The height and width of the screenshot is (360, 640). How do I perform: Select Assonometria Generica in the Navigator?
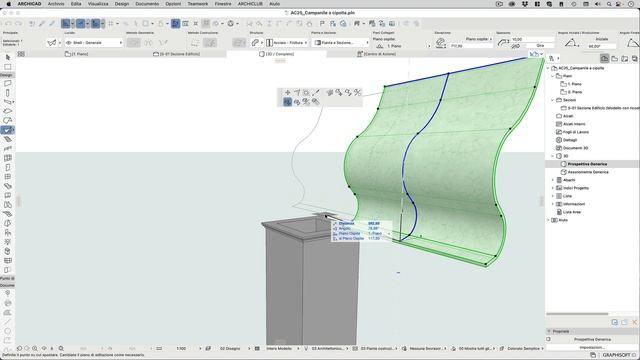(588, 172)
